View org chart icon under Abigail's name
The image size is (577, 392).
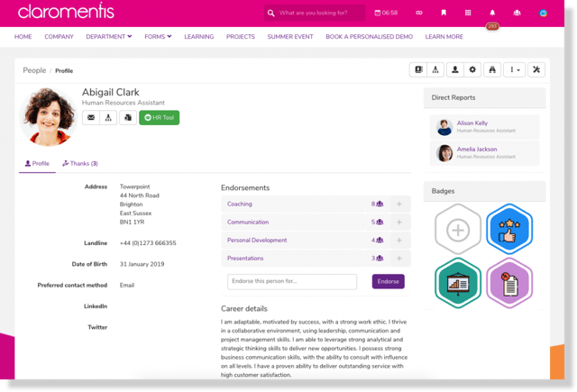pyautogui.click(x=108, y=118)
